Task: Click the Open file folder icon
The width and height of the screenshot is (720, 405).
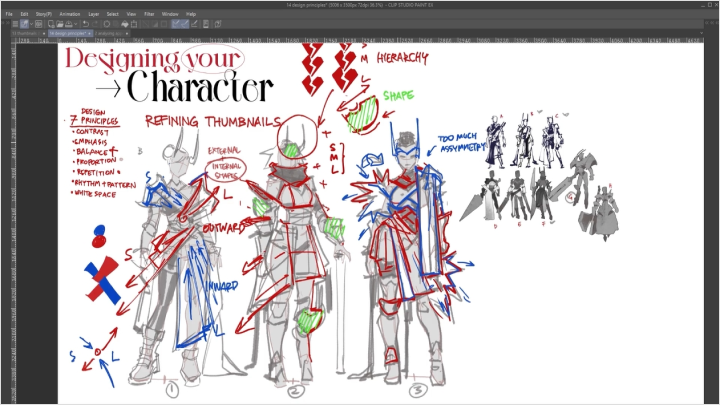Action: (60, 24)
